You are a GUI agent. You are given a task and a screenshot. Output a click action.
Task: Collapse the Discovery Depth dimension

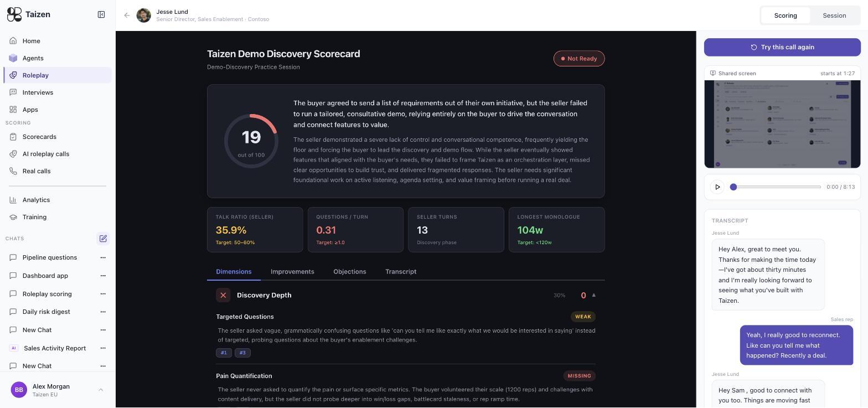pos(594,295)
